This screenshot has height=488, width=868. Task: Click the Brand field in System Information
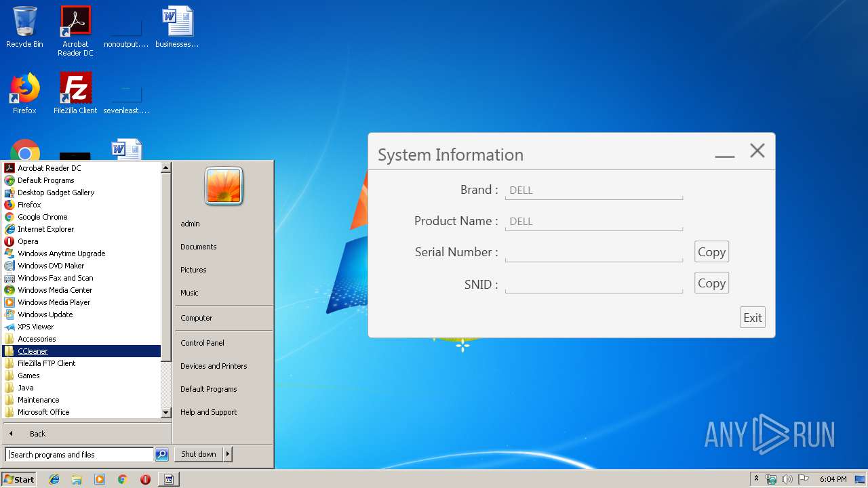pos(594,190)
